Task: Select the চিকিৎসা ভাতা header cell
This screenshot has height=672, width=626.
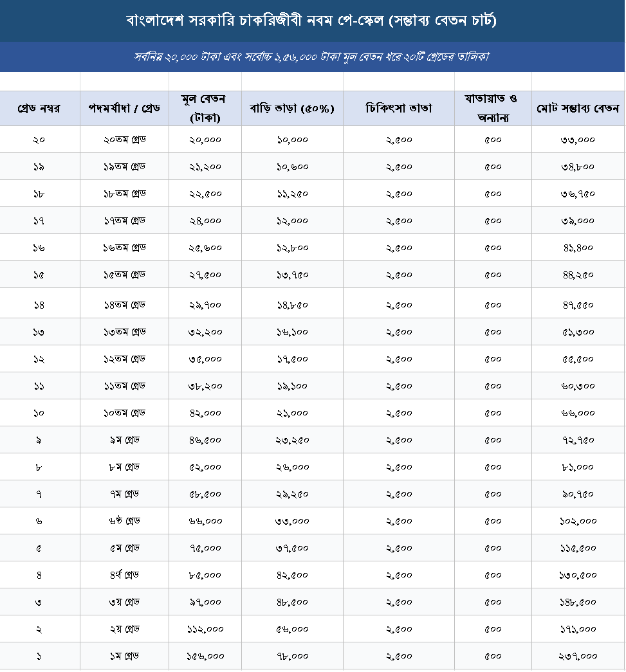Action: (x=399, y=109)
